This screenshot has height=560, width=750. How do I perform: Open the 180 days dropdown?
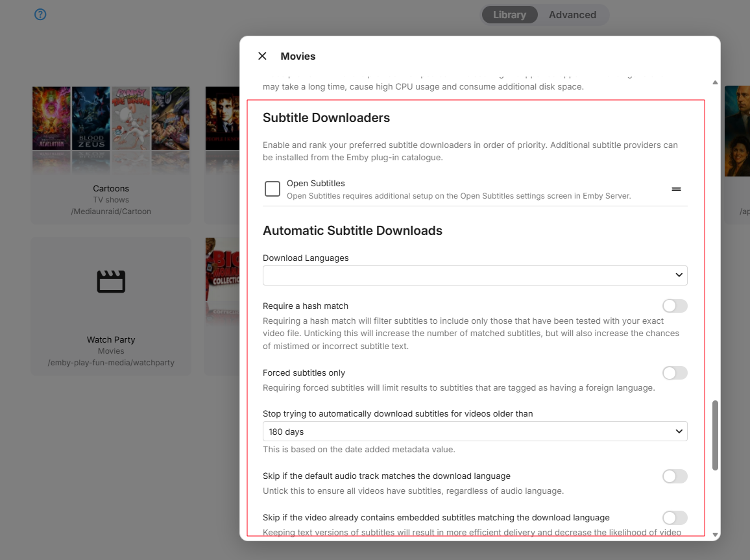click(x=474, y=432)
